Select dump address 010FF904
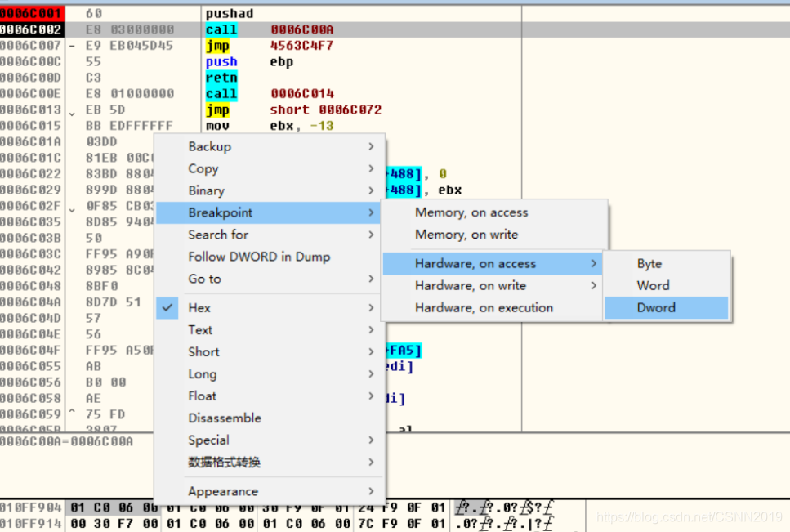The image size is (790, 532). tap(31, 507)
